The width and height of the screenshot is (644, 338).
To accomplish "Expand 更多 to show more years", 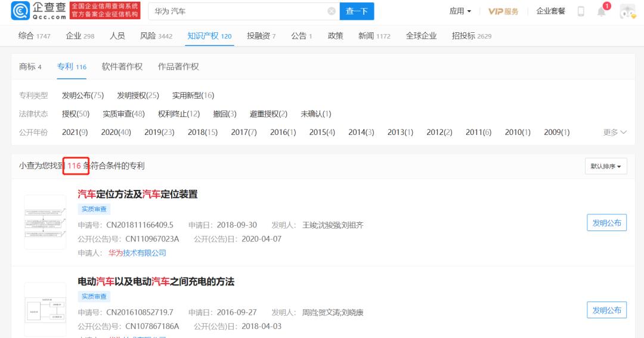I will tap(615, 132).
